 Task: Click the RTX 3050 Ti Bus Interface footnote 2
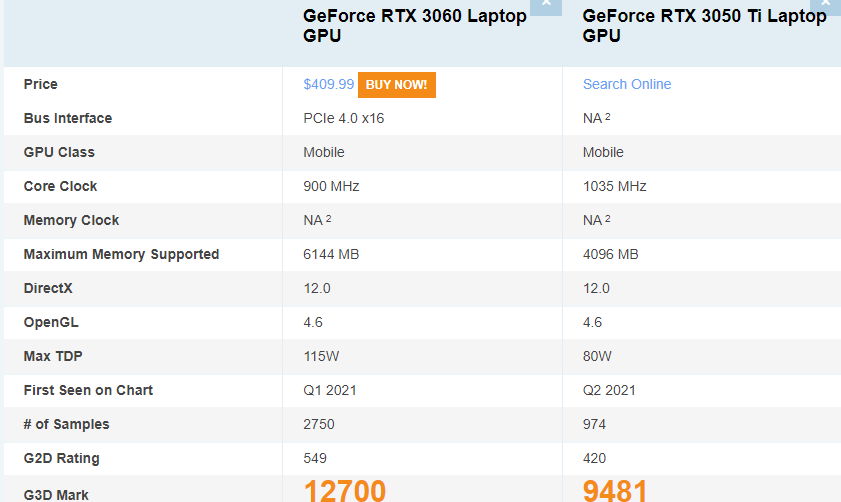click(x=607, y=116)
